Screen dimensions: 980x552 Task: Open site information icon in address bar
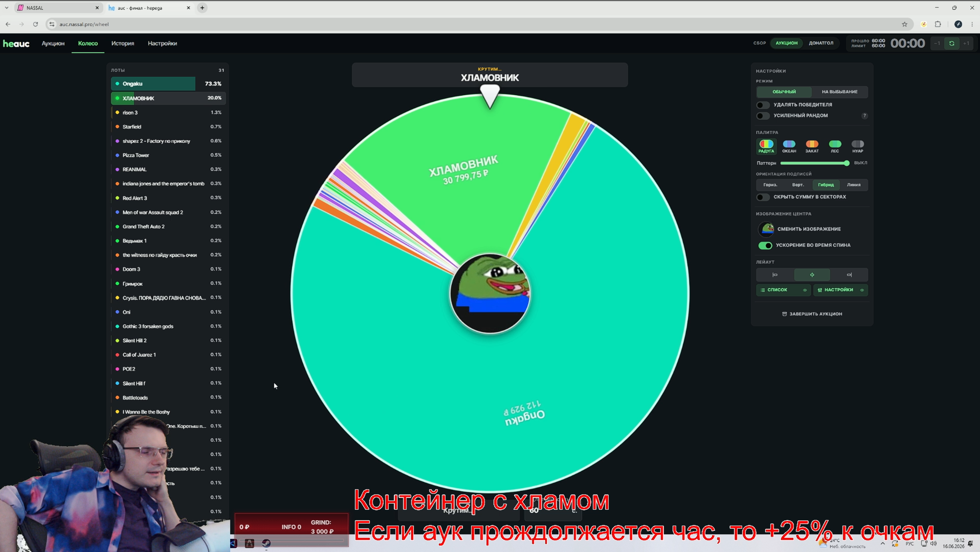52,24
